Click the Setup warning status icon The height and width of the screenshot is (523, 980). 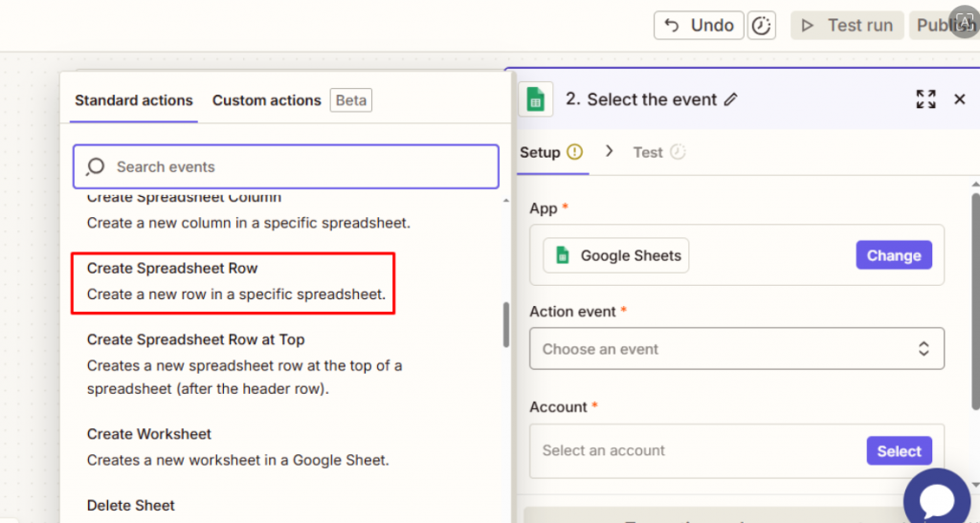(x=575, y=152)
